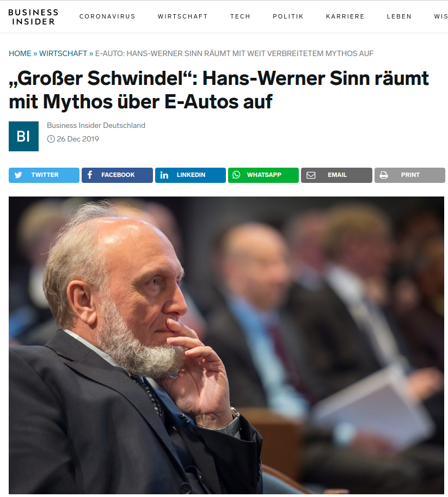Share article via Facebook button
The width and height of the screenshot is (448, 497).
click(118, 175)
